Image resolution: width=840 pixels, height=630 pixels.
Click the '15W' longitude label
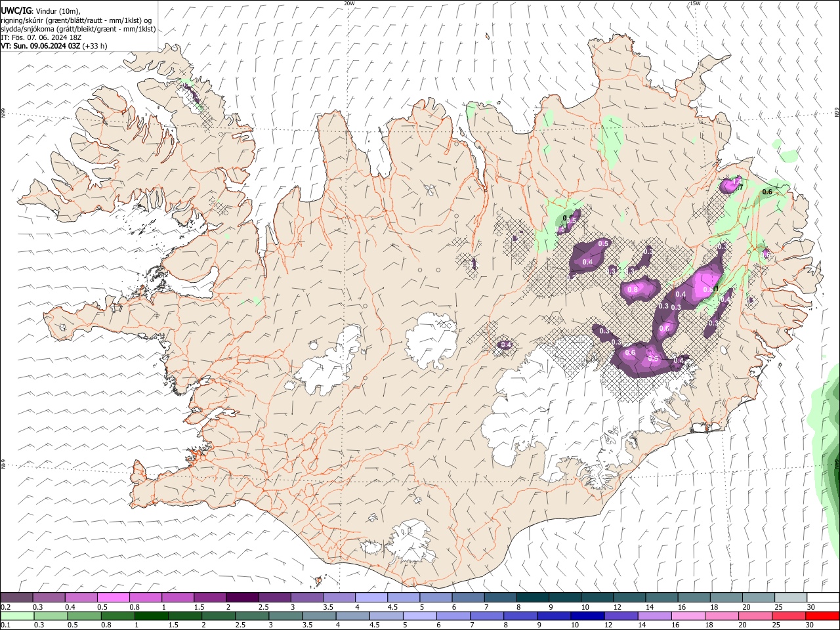click(x=695, y=3)
